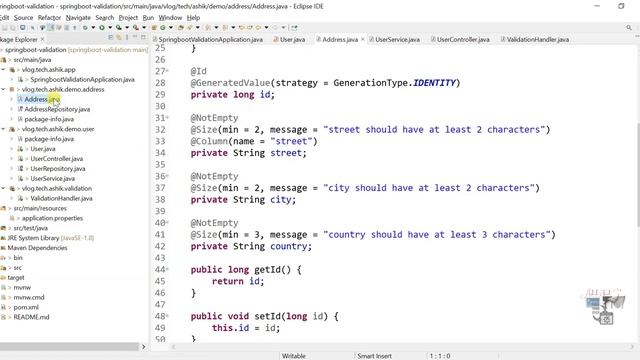Image resolution: width=640 pixels, height=360 pixels.
Task: Open the Run configurations dropdown arrow
Action: (x=110, y=27)
